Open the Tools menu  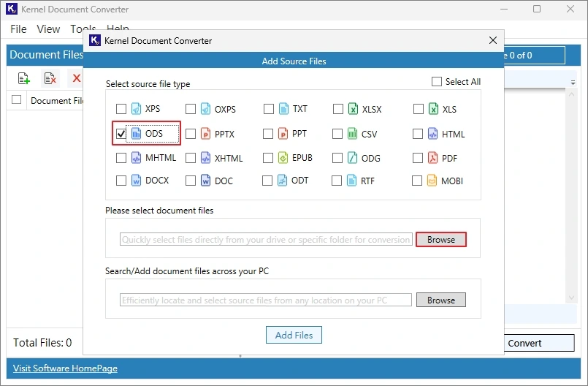coord(83,29)
